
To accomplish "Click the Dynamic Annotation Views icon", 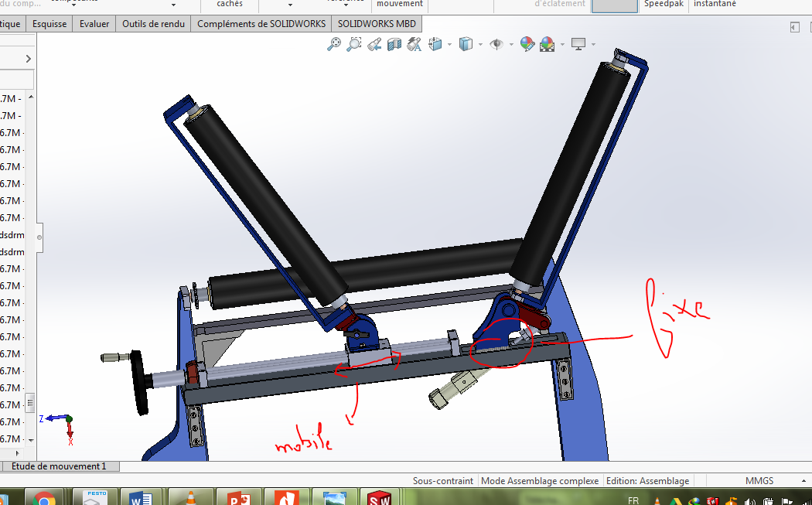I will tap(415, 45).
